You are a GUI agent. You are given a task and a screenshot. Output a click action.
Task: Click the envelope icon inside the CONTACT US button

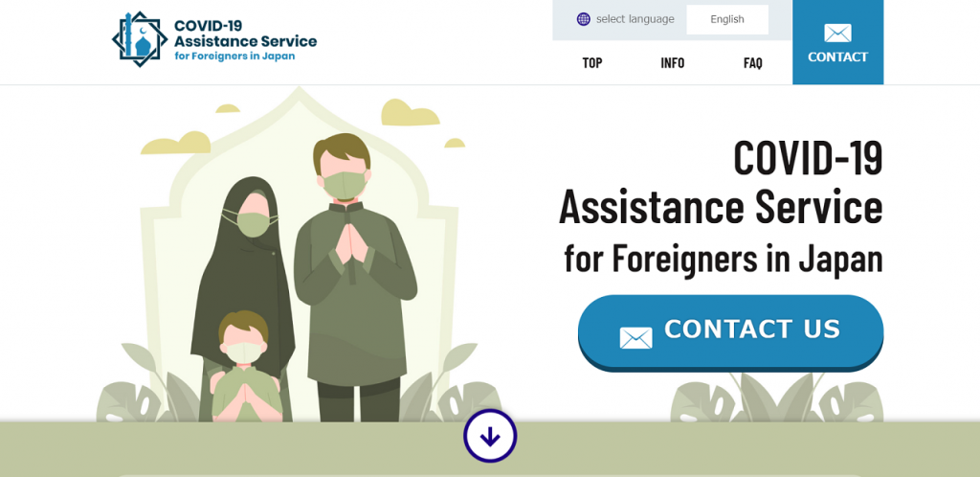(635, 338)
